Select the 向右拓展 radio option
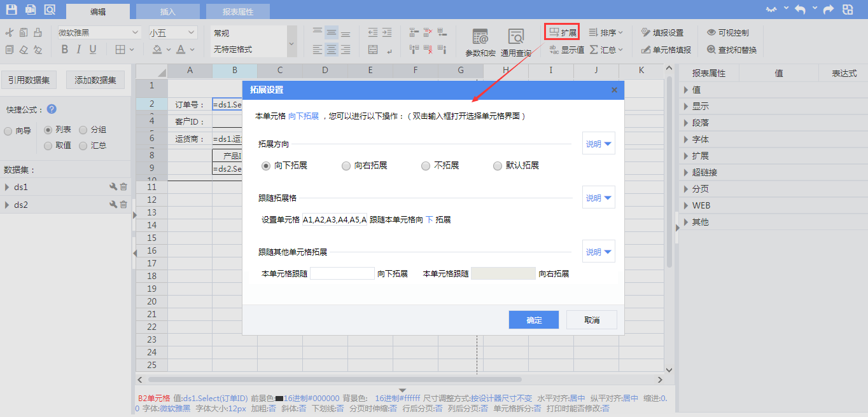The image size is (868, 417). click(x=346, y=166)
